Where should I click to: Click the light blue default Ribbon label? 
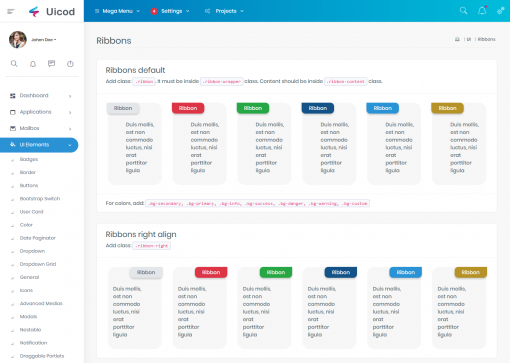tap(382, 108)
